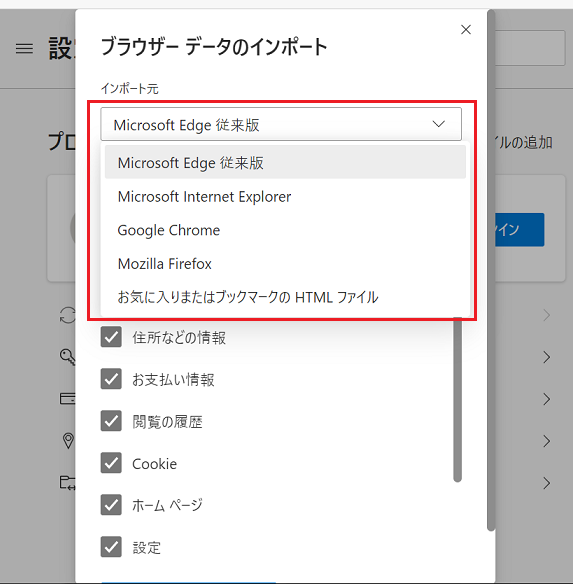Click the dialog's outer vertical scrollbar

pos(491,270)
